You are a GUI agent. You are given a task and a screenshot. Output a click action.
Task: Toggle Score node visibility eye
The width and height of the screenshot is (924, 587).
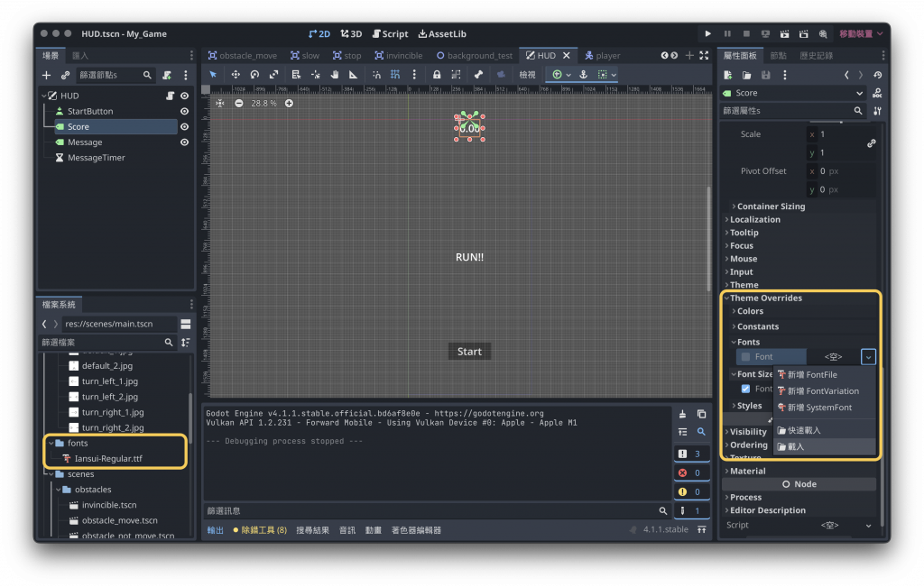click(184, 126)
